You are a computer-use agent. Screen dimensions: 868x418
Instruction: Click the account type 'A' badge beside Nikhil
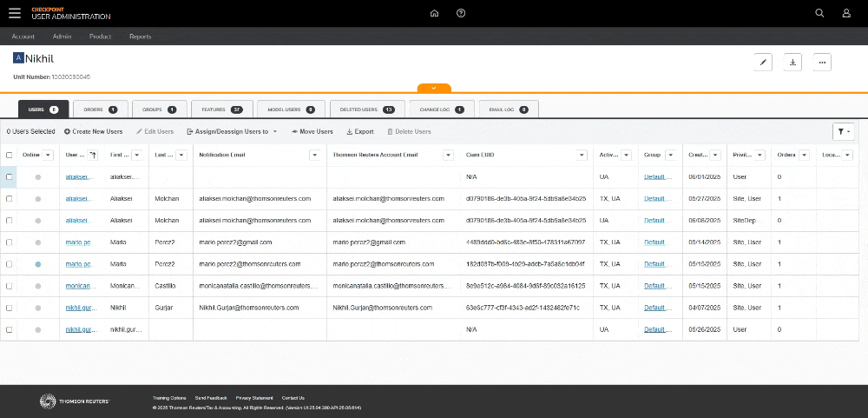pos(18,58)
